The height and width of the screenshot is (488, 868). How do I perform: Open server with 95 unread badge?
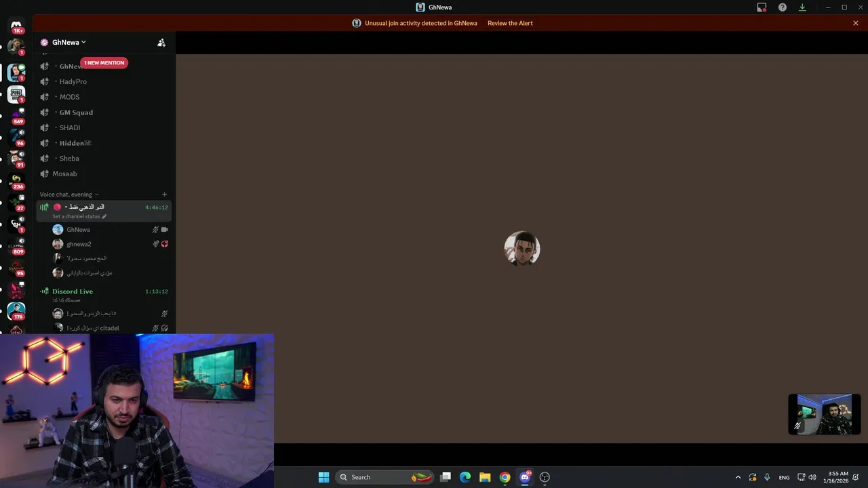16,267
